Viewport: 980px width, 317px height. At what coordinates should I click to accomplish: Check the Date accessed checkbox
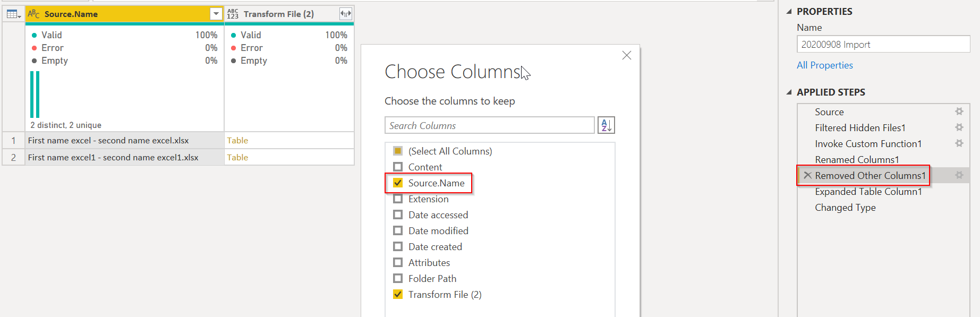[398, 215]
